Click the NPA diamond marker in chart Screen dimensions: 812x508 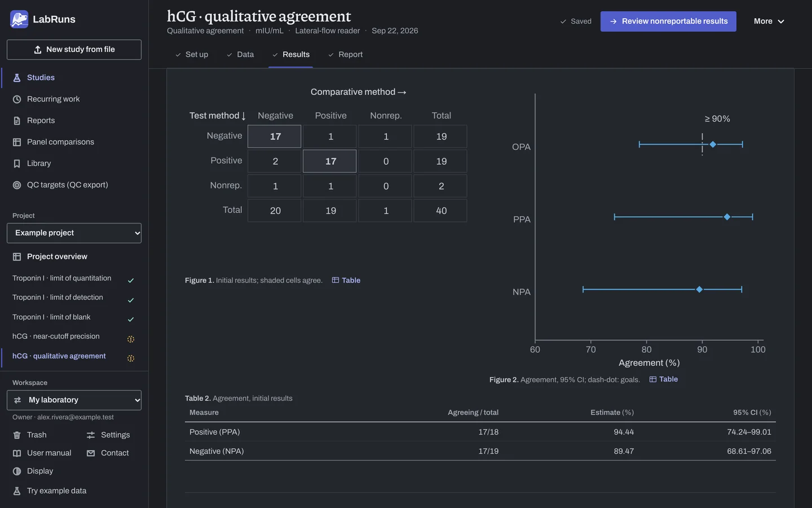pyautogui.click(x=699, y=290)
